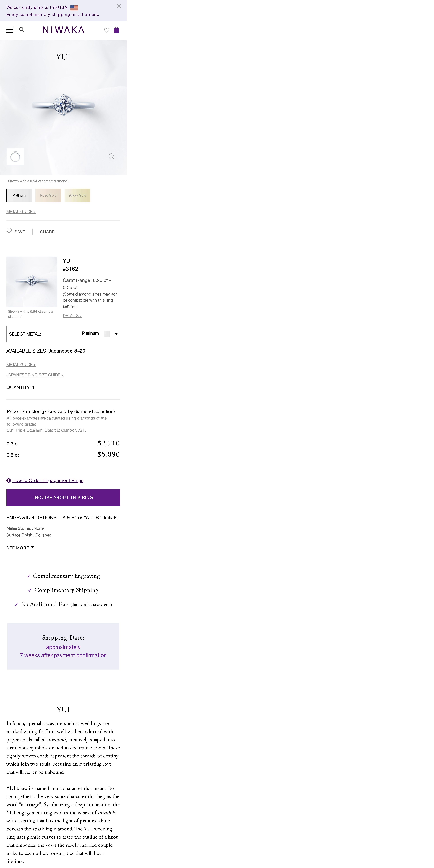Go to NIWAKA home via logo

63,30
